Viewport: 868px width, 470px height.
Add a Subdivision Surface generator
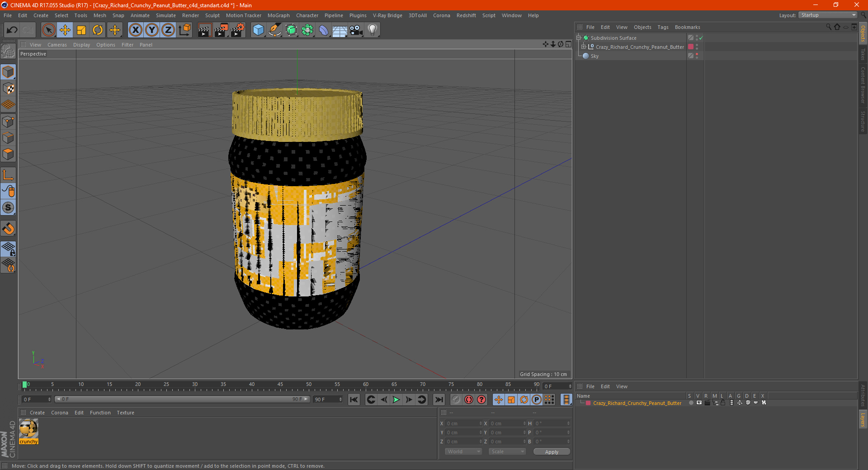tap(291, 30)
